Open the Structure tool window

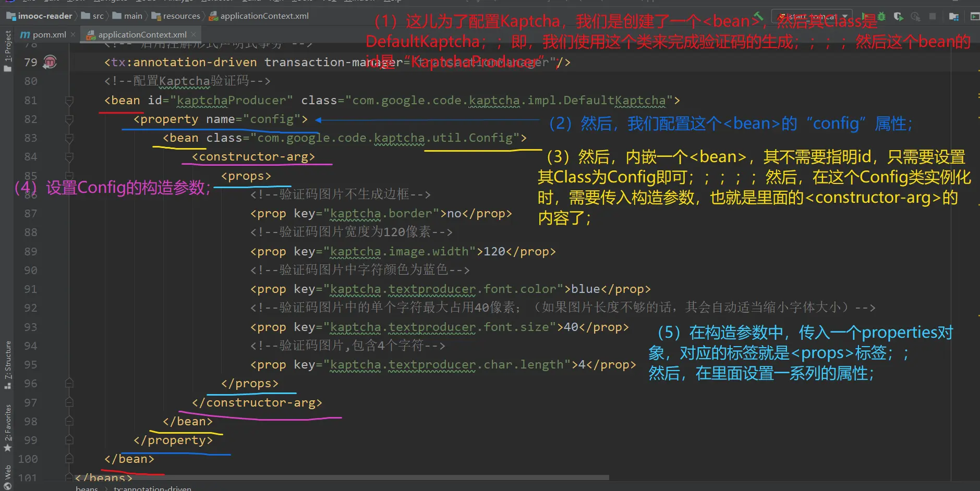point(7,365)
